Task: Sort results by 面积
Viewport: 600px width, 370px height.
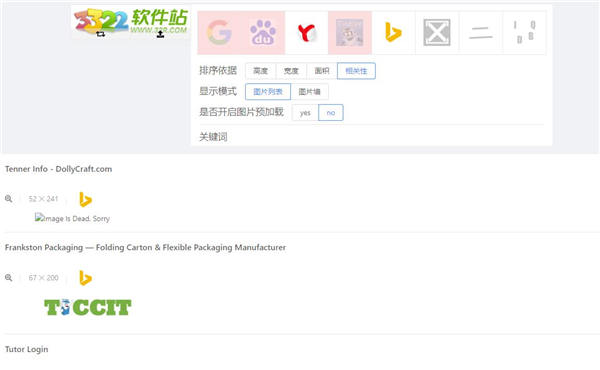Action: (x=322, y=71)
